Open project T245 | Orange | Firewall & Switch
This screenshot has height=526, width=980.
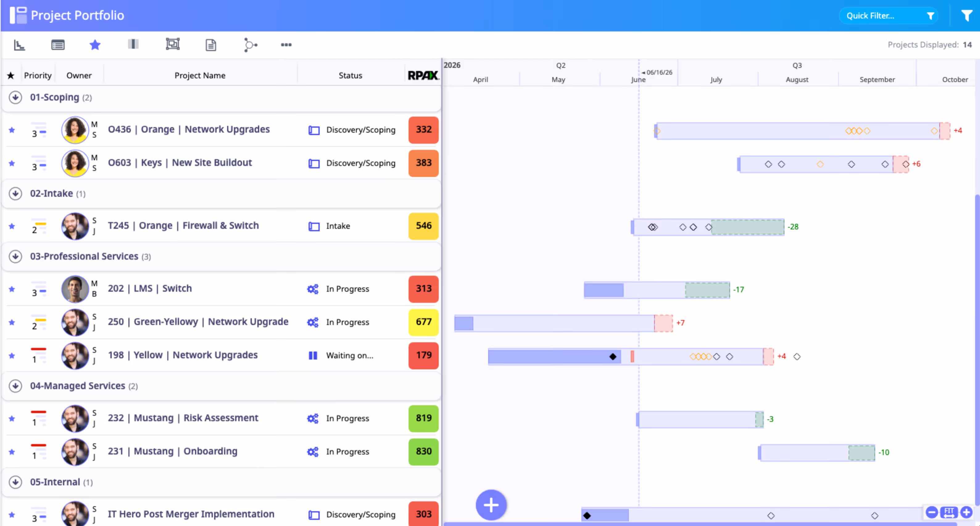[x=183, y=225]
